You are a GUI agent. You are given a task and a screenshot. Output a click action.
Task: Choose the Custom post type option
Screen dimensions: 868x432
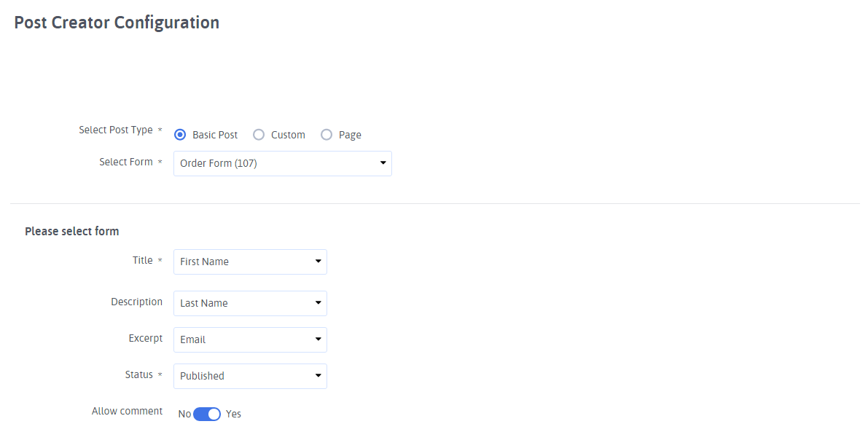pos(259,135)
